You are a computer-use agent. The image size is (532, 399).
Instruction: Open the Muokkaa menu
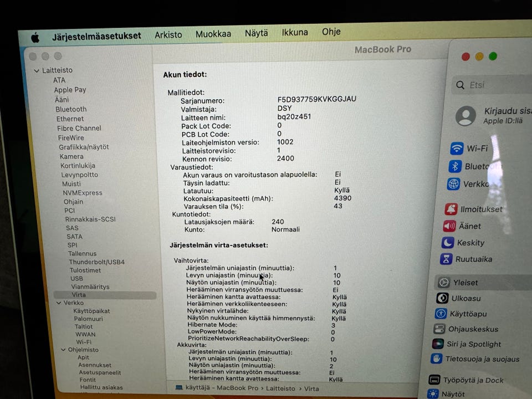coord(213,34)
